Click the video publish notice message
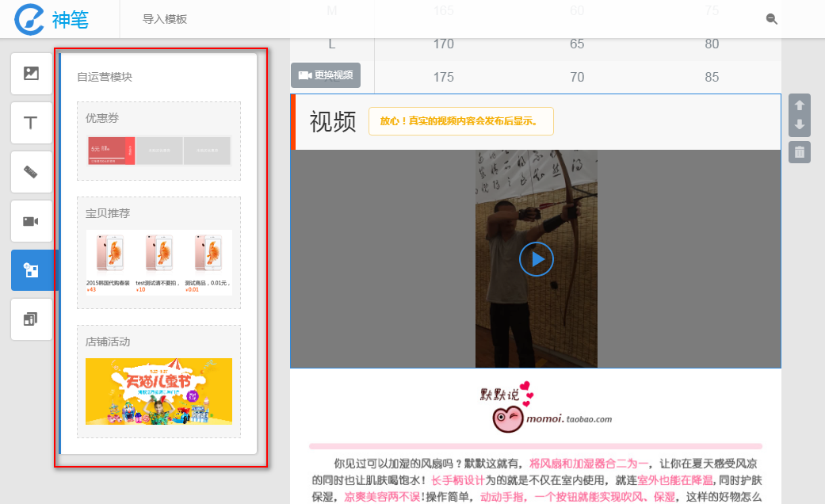Image resolution: width=825 pixels, height=504 pixels. 460,121
